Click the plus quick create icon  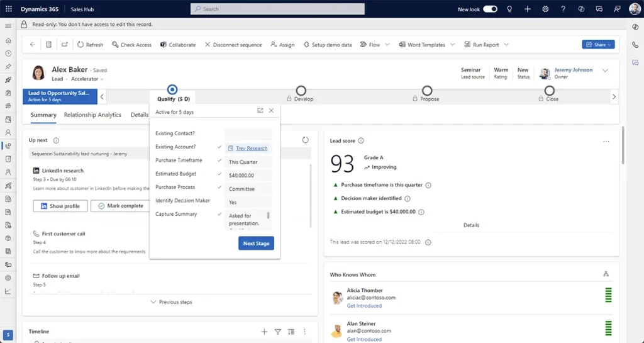point(528,9)
